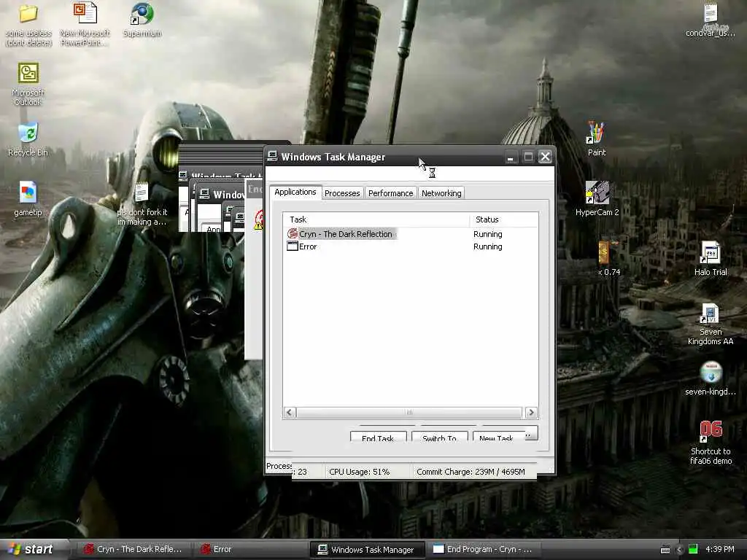The width and height of the screenshot is (747, 560).
Task: Switch to Error taskbar button
Action: [x=249, y=550]
